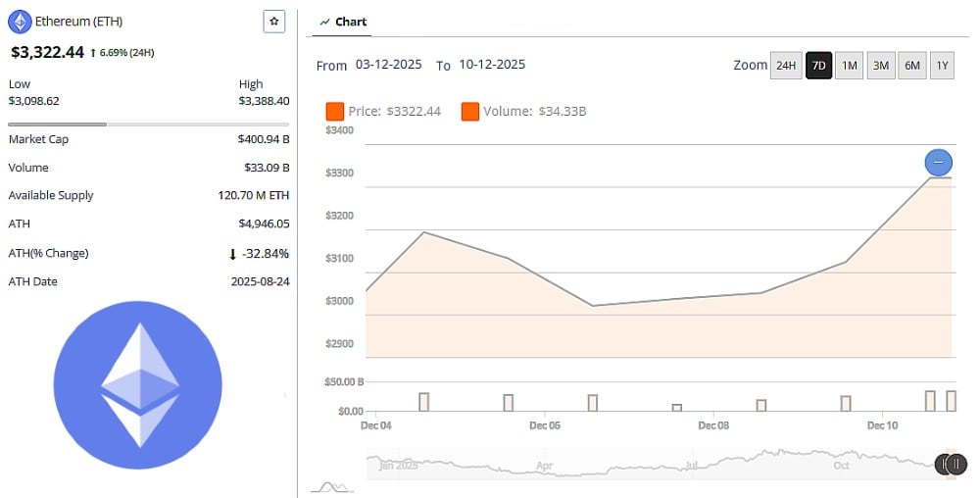The image size is (980, 498).
Task: Click the Jan 2025 navigator label
Action: 399,466
